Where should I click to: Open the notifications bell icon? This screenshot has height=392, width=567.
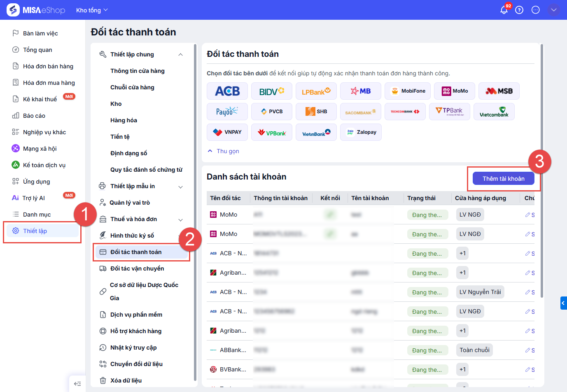(x=504, y=10)
